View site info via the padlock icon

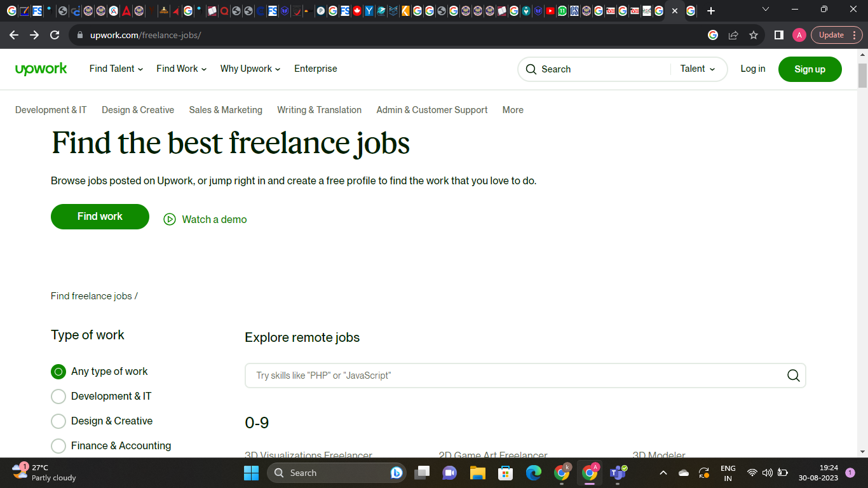coord(80,35)
